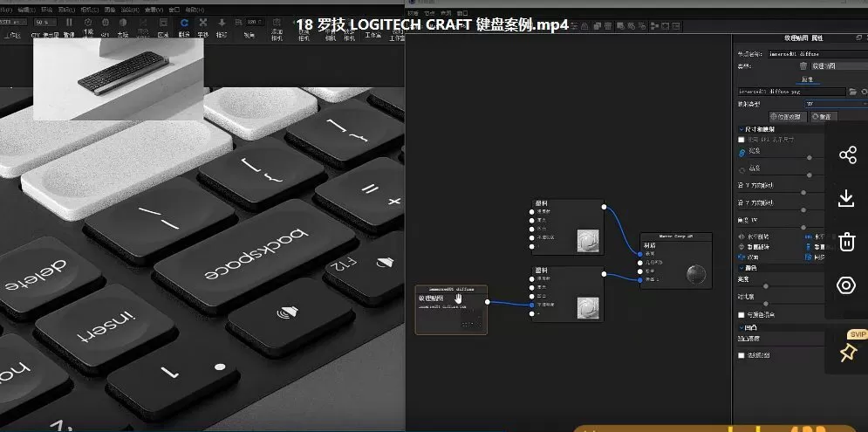Click the horizontal flip icon

(x=742, y=237)
